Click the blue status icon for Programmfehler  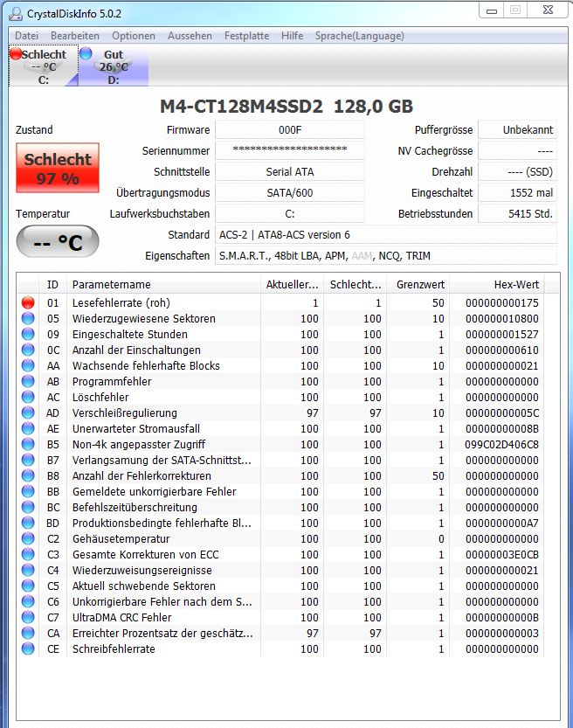tap(28, 382)
